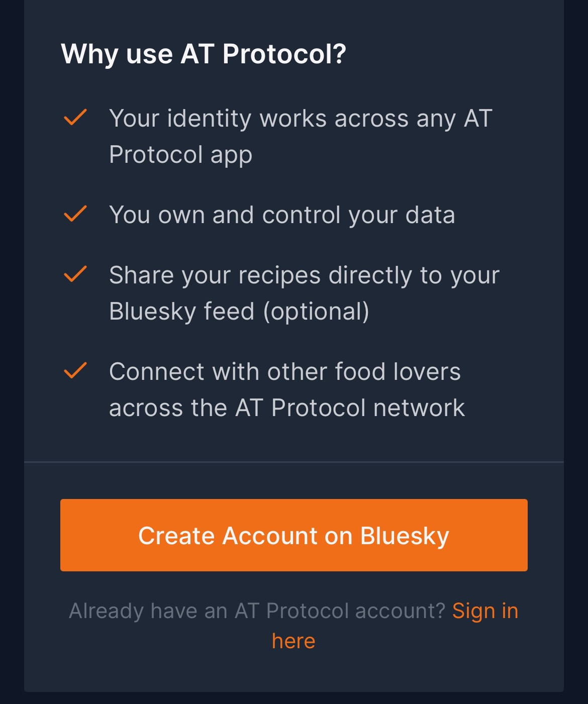Click "Your identity works across any AT" text

coord(301,119)
